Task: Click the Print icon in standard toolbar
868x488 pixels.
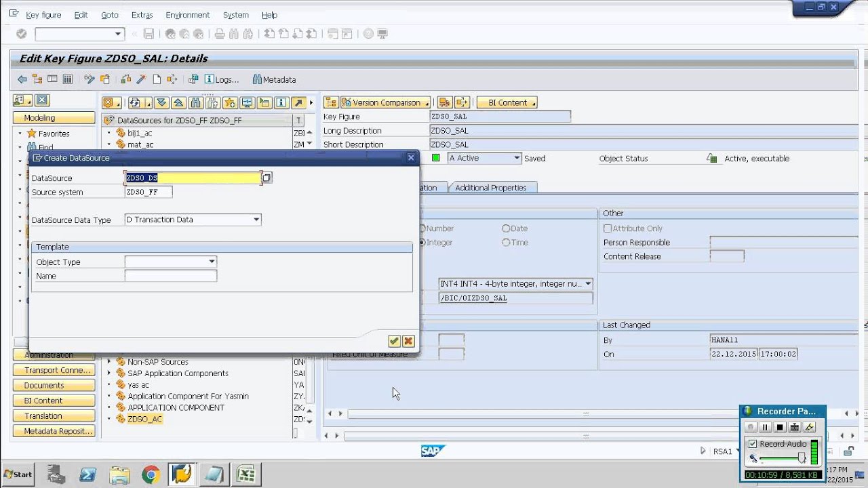Action: pyautogui.click(x=220, y=34)
